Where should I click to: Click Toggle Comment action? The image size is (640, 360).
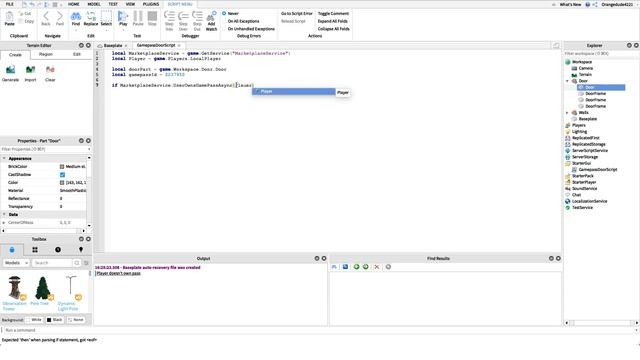point(333,13)
